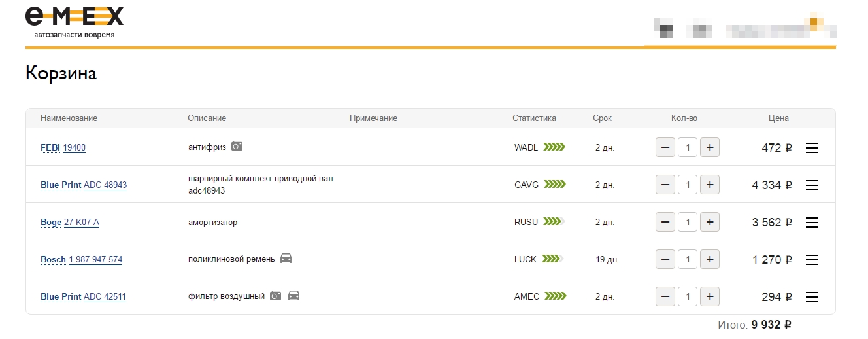The width and height of the screenshot is (868, 339).
Task: Click WADL statistics arrows rating
Action: (554, 147)
